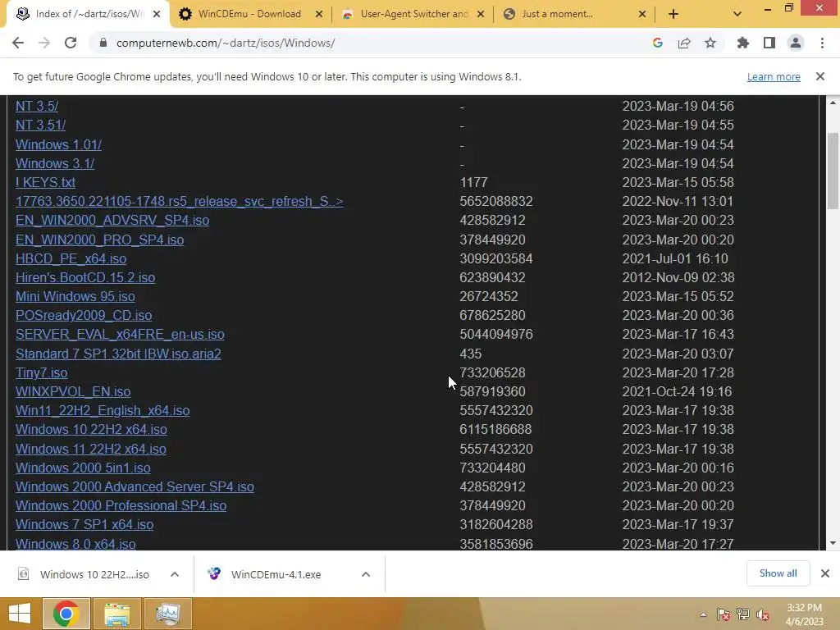
Task: Download Win11_22H2_English_x64.iso
Action: pos(103,410)
